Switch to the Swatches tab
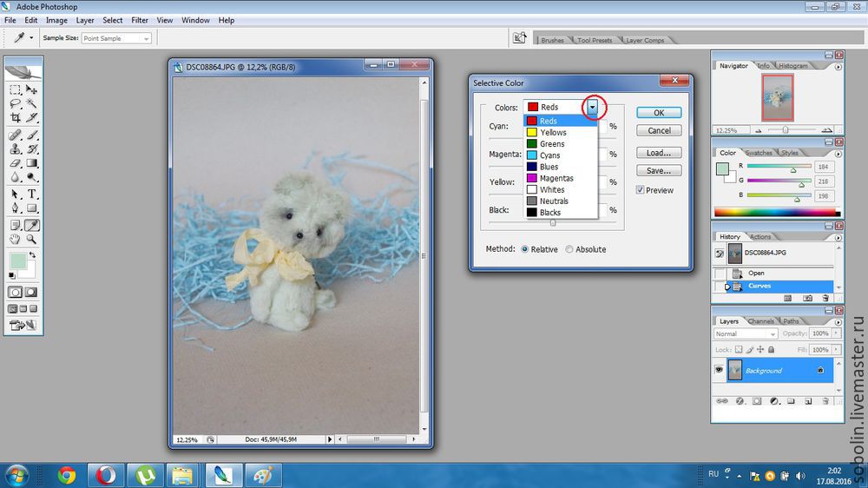Screen dimensions: 868x488 [759, 153]
